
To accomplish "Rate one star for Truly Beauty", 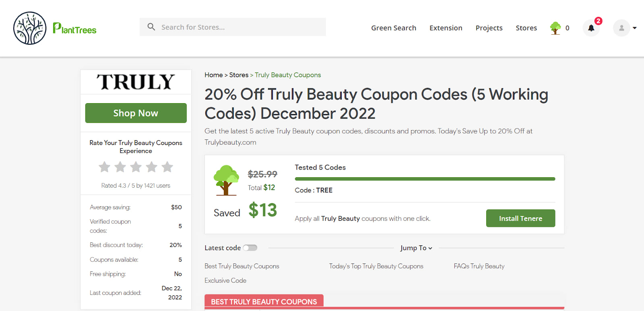I will [105, 167].
